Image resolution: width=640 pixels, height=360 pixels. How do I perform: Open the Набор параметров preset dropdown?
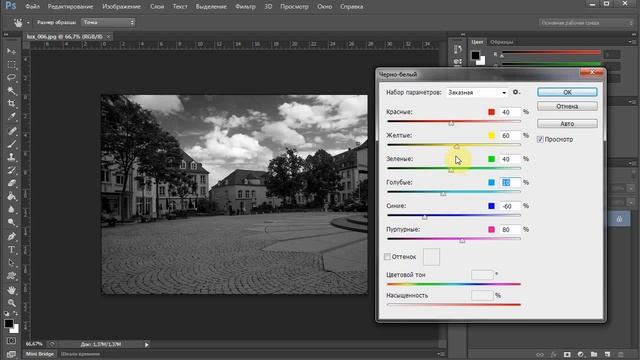477,93
